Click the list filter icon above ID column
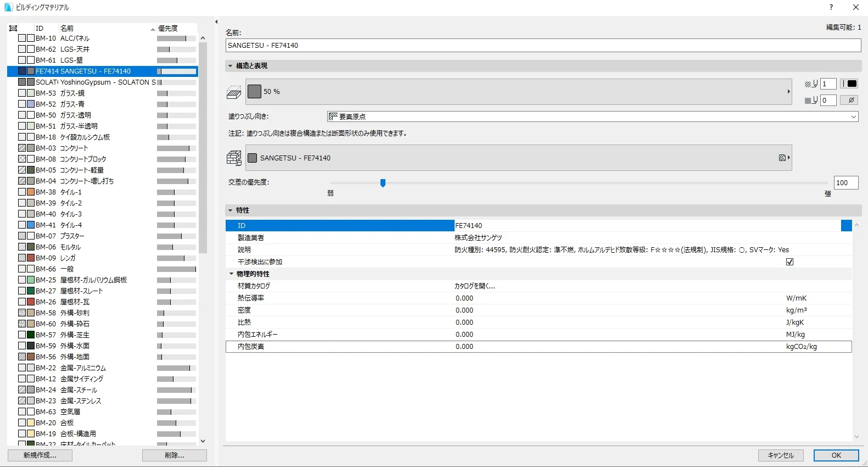Screen dimensions: 868x467 [x=13, y=28]
